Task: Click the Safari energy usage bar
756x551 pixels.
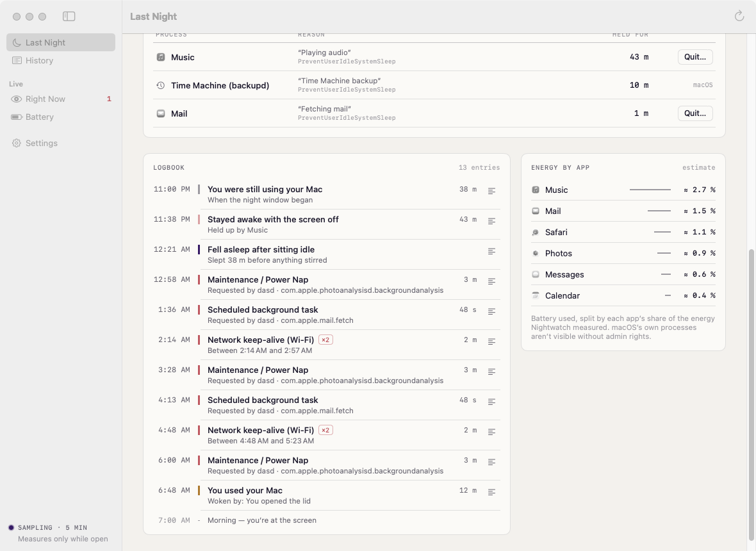Action: (662, 233)
